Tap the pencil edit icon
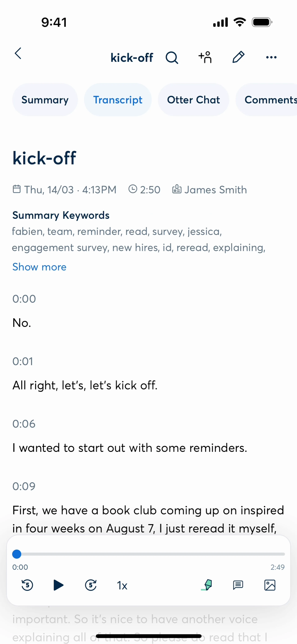Viewport: 297px width, 644px height. pyautogui.click(x=238, y=57)
